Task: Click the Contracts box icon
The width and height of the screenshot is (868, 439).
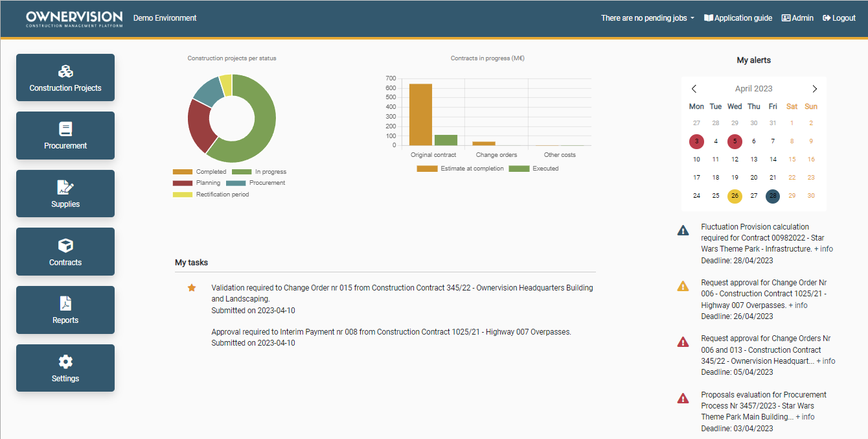Action: click(65, 246)
